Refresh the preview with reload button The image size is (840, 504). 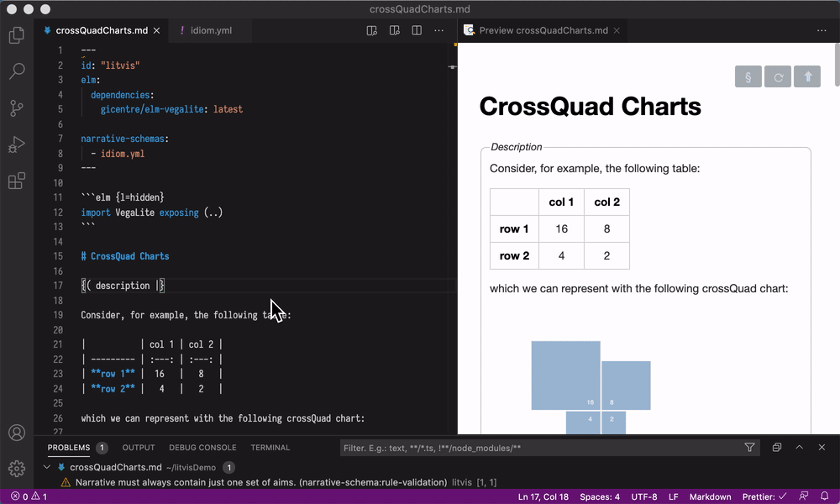[x=778, y=77]
